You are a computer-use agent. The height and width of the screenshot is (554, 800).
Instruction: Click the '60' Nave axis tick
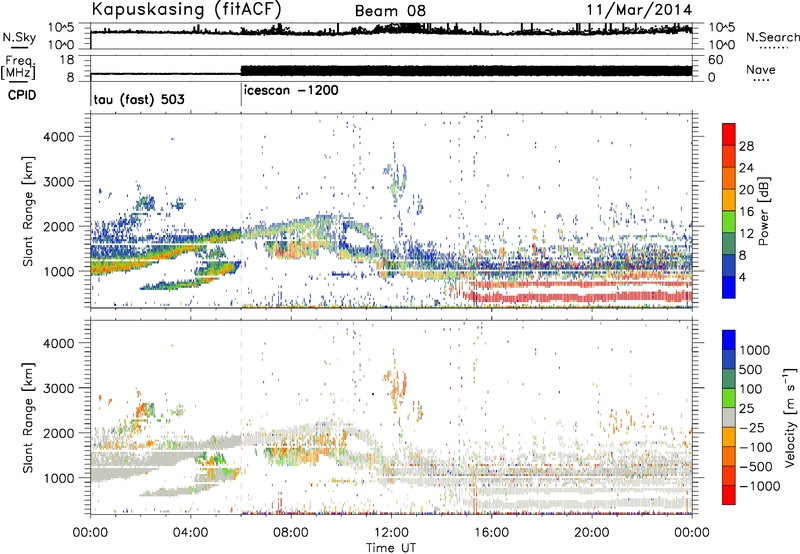click(715, 60)
